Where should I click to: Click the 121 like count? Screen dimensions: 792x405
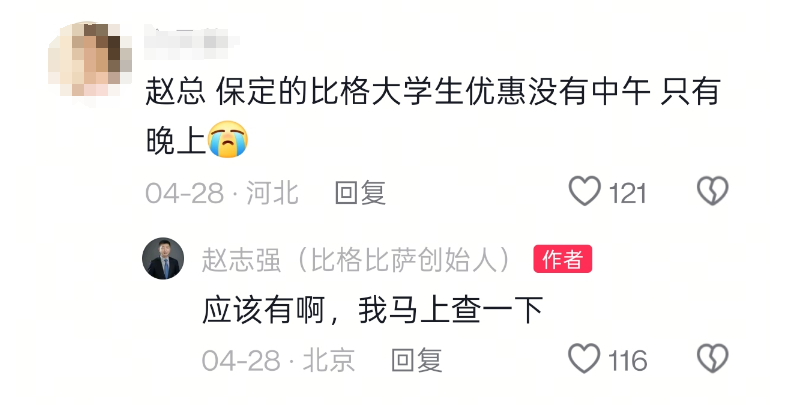point(627,193)
